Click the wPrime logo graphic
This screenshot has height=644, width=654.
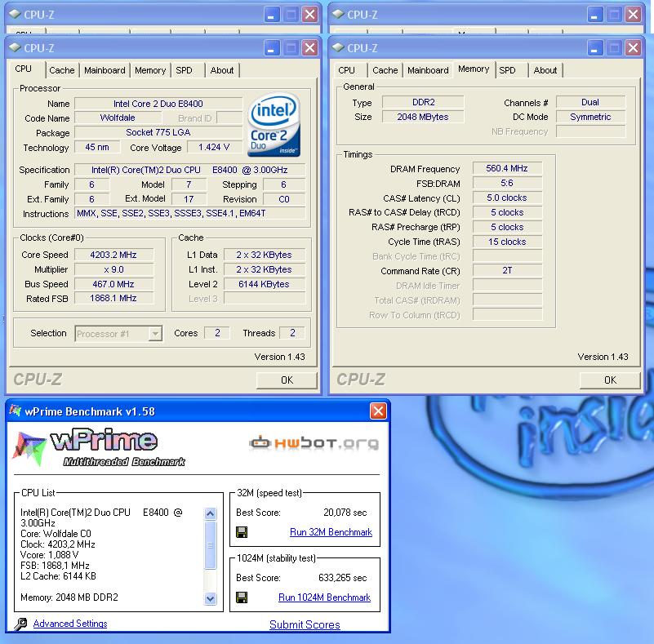click(98, 447)
